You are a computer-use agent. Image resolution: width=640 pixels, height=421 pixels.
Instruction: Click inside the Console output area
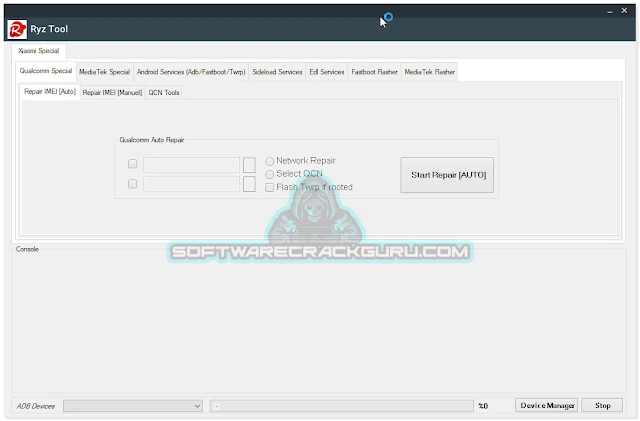click(x=319, y=323)
